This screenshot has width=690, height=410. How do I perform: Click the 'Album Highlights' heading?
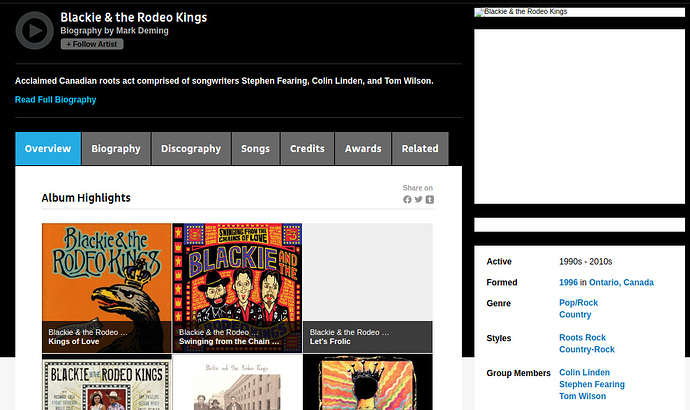tap(86, 198)
